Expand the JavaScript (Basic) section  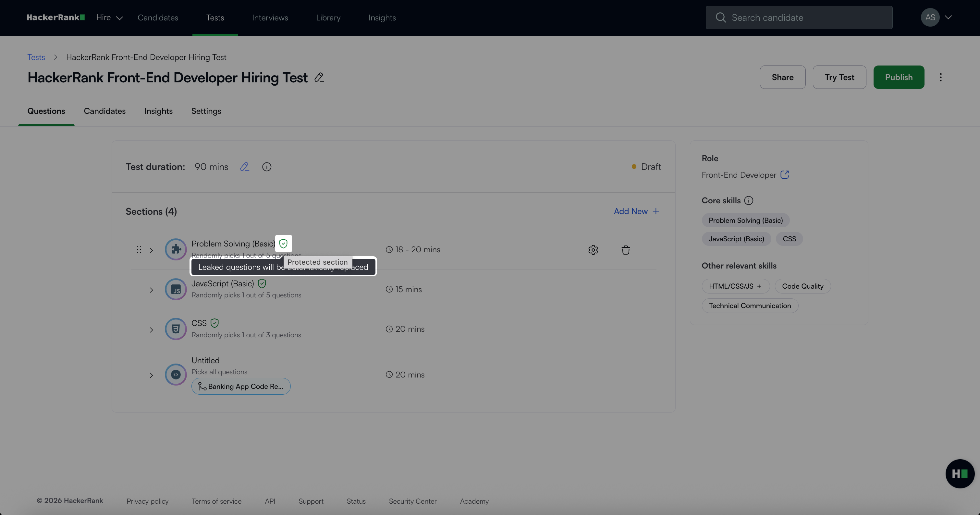coord(152,290)
